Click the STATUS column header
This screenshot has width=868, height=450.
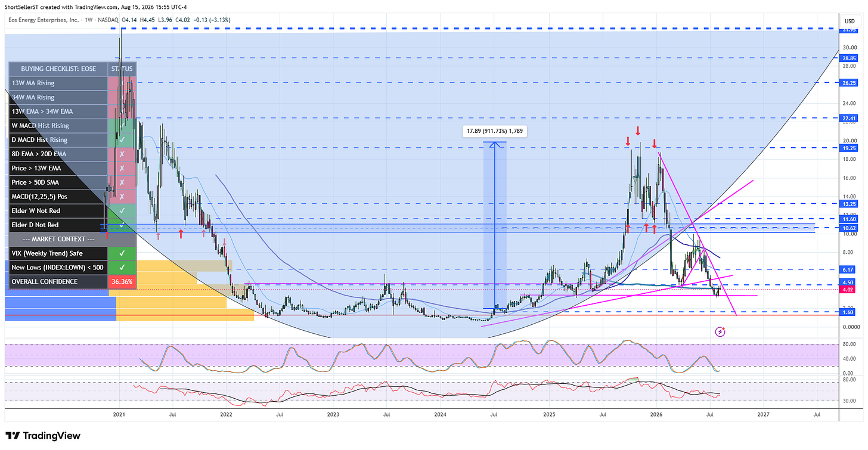tap(122, 69)
